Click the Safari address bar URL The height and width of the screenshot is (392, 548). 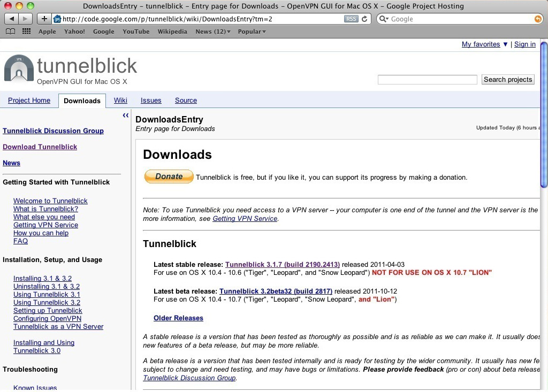point(168,19)
